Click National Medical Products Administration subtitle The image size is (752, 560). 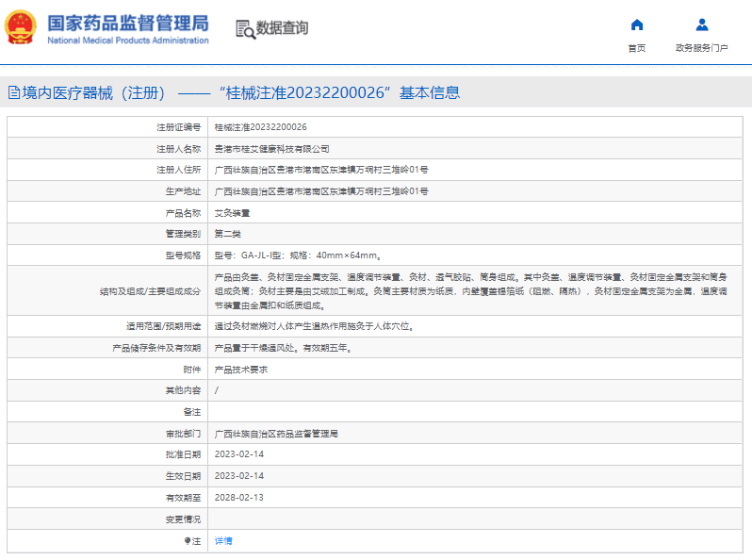pyautogui.click(x=128, y=41)
